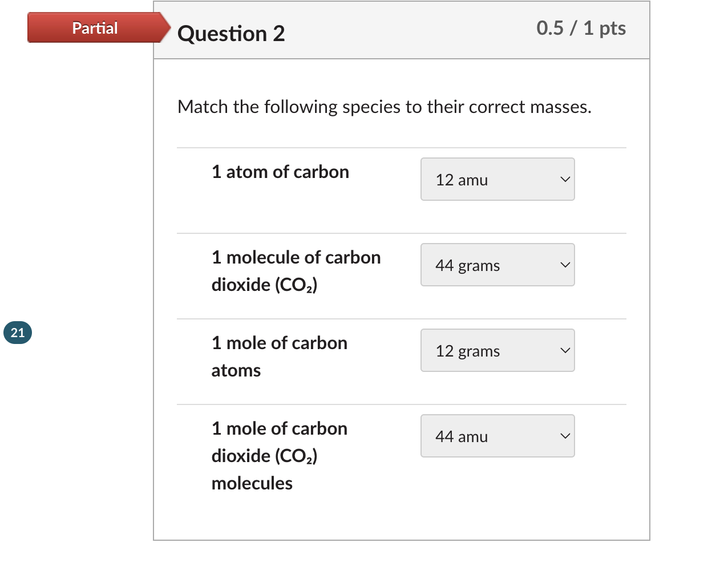Viewport: 728px width, 583px height.
Task: Click the number 21 circular badge
Action: (x=18, y=333)
